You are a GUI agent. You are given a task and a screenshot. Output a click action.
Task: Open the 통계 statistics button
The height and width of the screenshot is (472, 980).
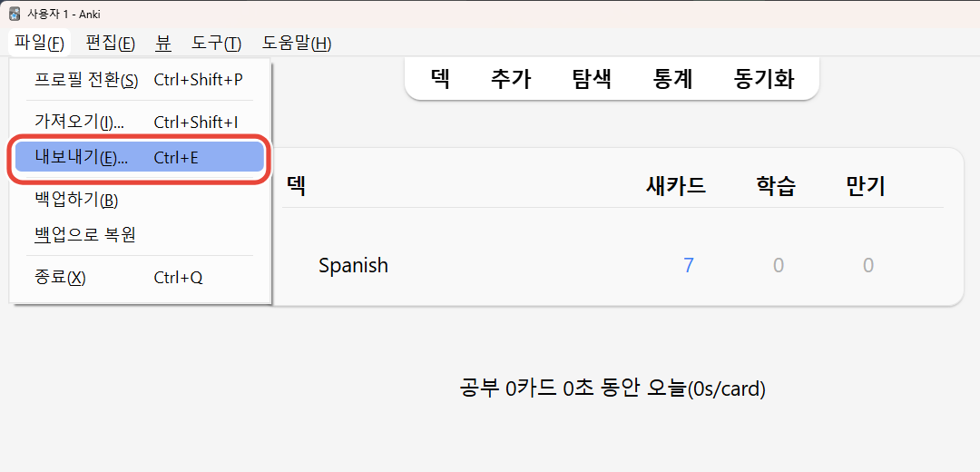click(x=673, y=79)
